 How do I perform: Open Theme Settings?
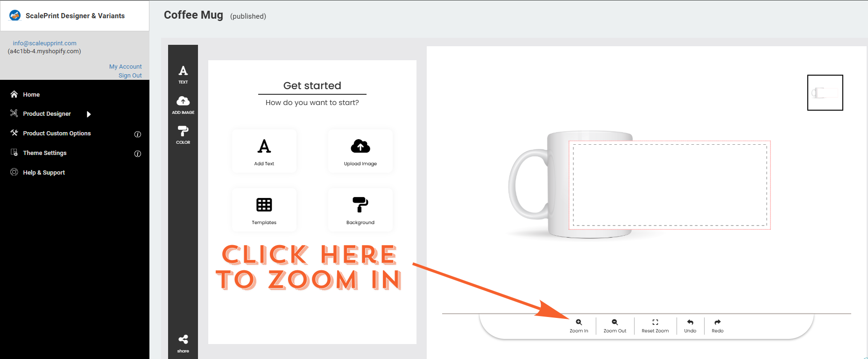pos(45,153)
